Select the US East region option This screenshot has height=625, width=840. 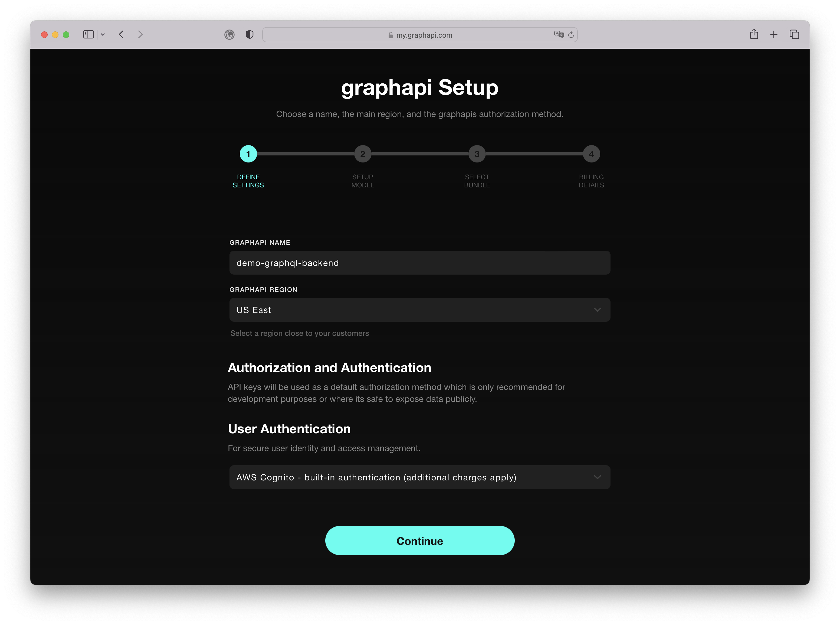[x=420, y=309]
